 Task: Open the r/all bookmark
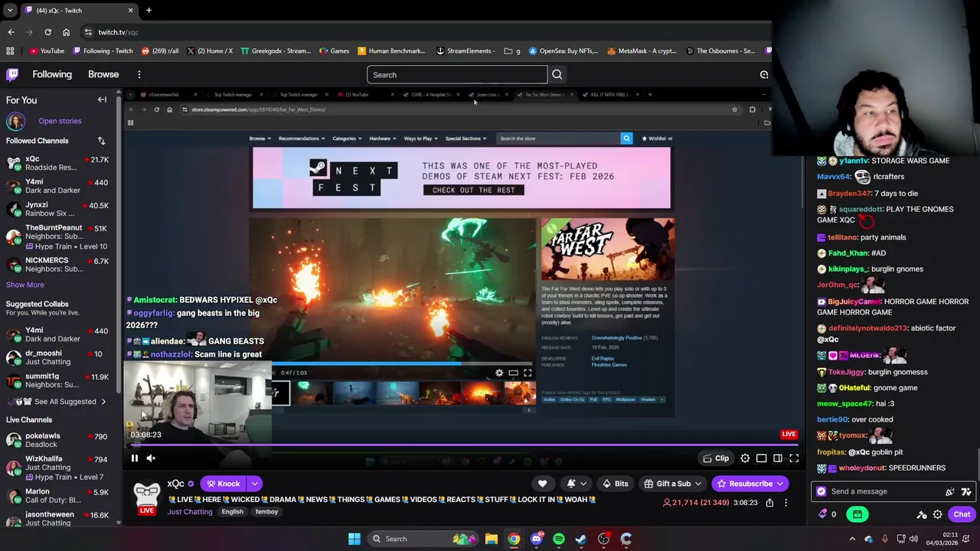coord(160,51)
